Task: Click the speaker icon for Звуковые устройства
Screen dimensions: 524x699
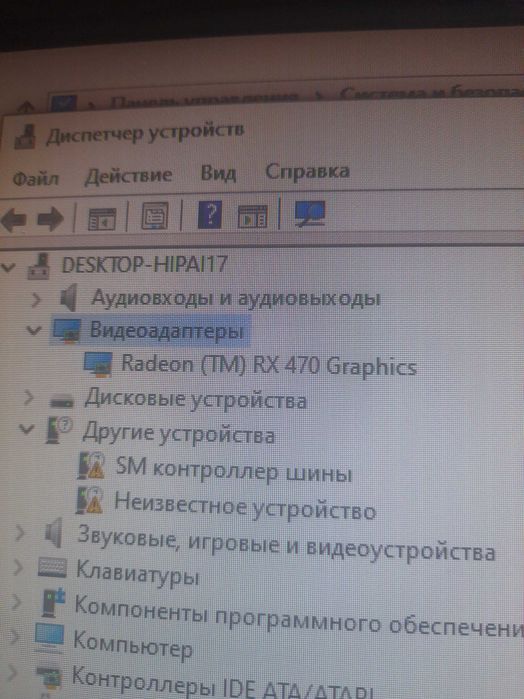Action: (53, 533)
